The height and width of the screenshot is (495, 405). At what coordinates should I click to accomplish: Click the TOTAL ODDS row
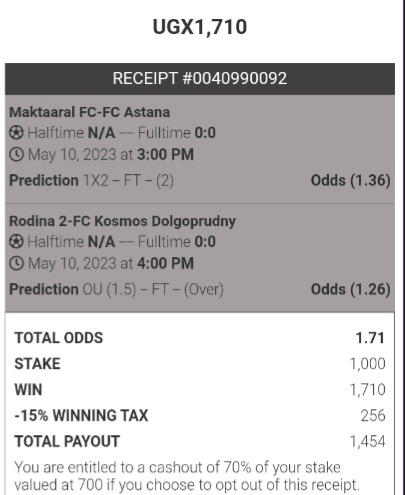coord(200,338)
